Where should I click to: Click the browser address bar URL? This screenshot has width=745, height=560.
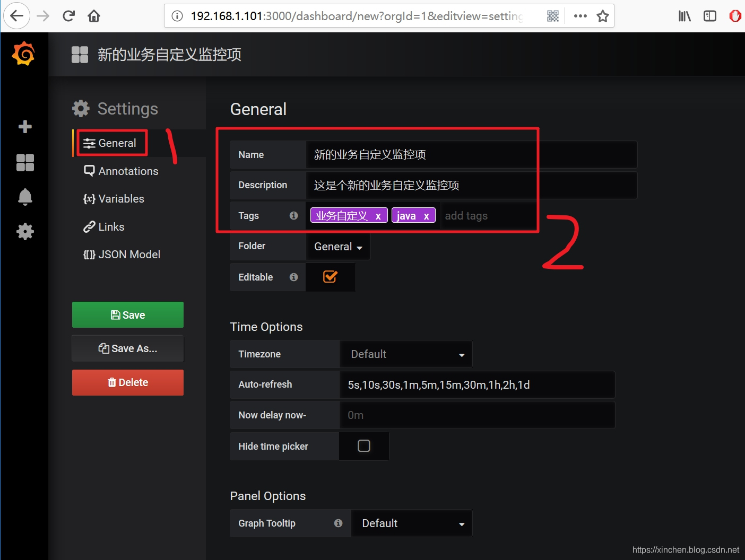click(x=357, y=16)
